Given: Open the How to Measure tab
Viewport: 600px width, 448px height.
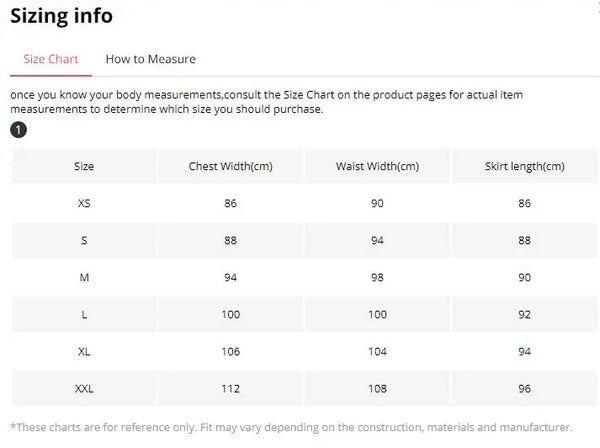Looking at the screenshot, I should coord(150,59).
